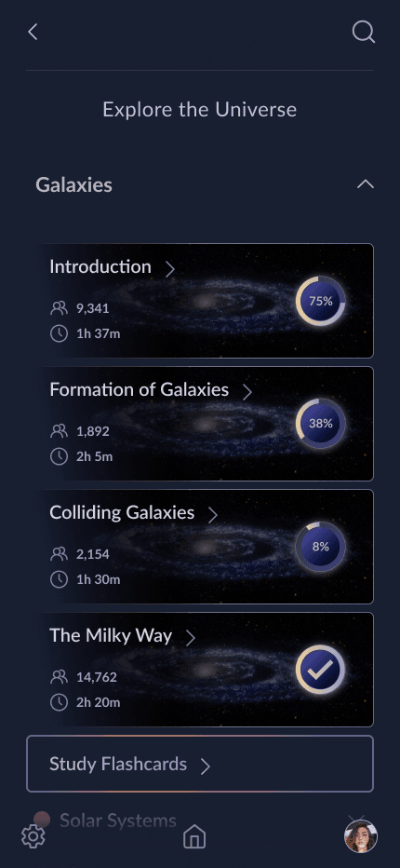The image size is (400, 868).
Task: Click the learners icon beside 9,341
Action: [59, 308]
